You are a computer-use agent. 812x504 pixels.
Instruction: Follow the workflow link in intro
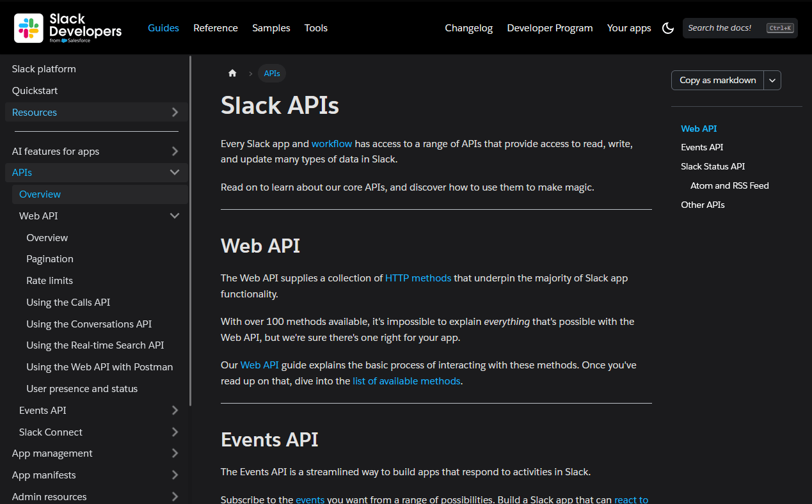pyautogui.click(x=332, y=144)
